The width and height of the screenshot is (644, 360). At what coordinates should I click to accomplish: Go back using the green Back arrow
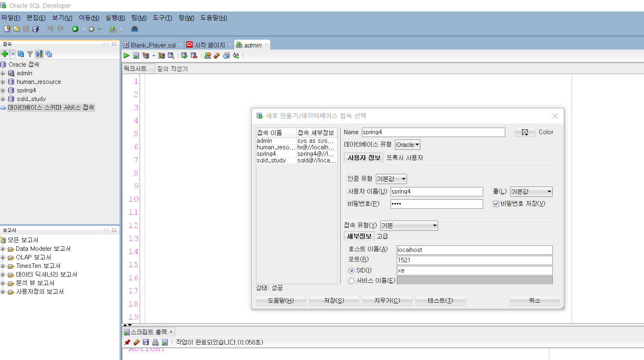75,29
